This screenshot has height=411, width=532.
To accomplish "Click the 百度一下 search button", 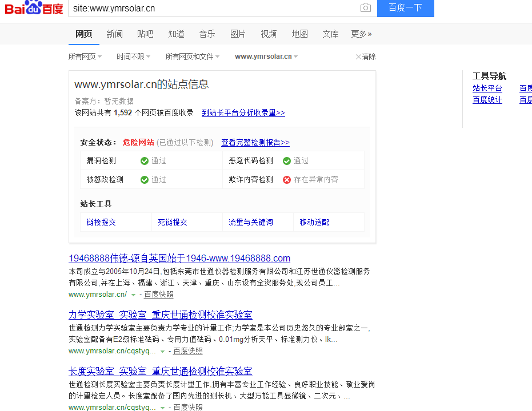I will point(405,9).
